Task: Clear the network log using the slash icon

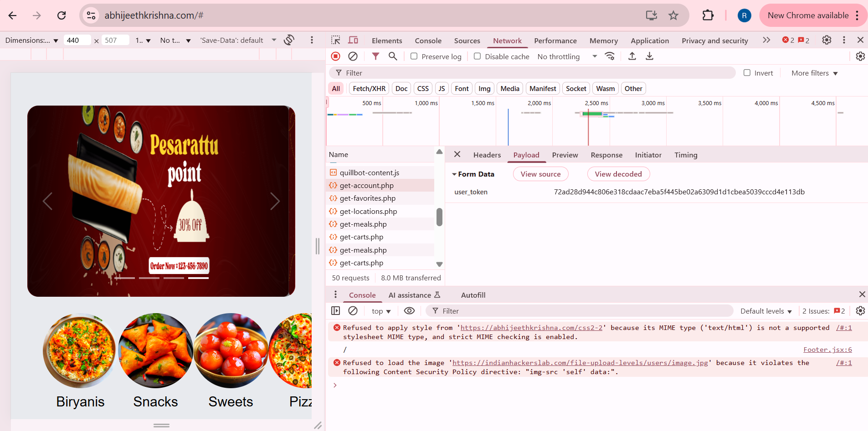Action: 354,56
